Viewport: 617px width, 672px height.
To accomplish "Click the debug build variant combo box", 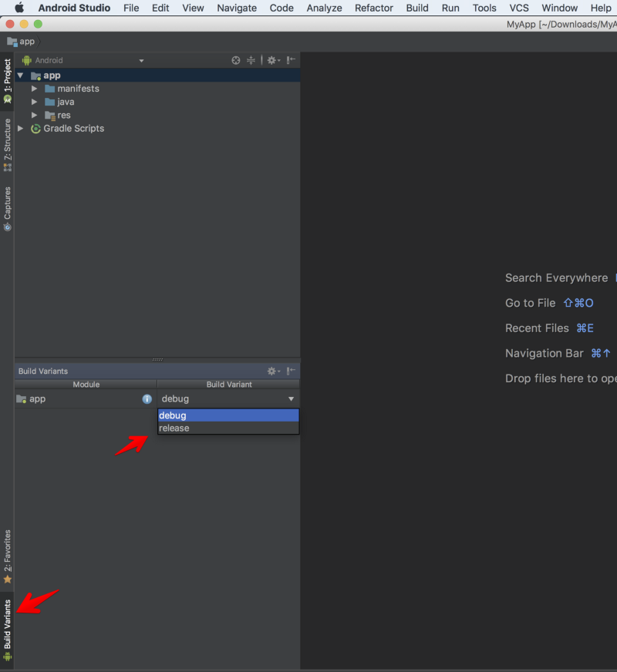I will pyautogui.click(x=228, y=399).
